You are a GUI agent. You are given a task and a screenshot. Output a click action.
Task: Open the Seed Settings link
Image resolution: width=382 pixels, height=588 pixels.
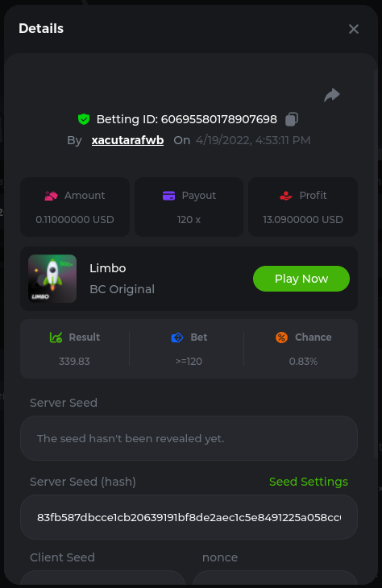(x=309, y=482)
